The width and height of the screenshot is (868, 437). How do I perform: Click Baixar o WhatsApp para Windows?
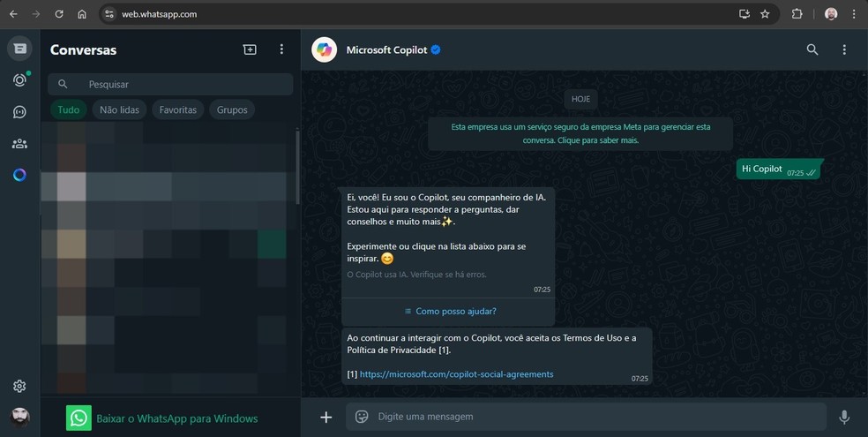pos(177,418)
